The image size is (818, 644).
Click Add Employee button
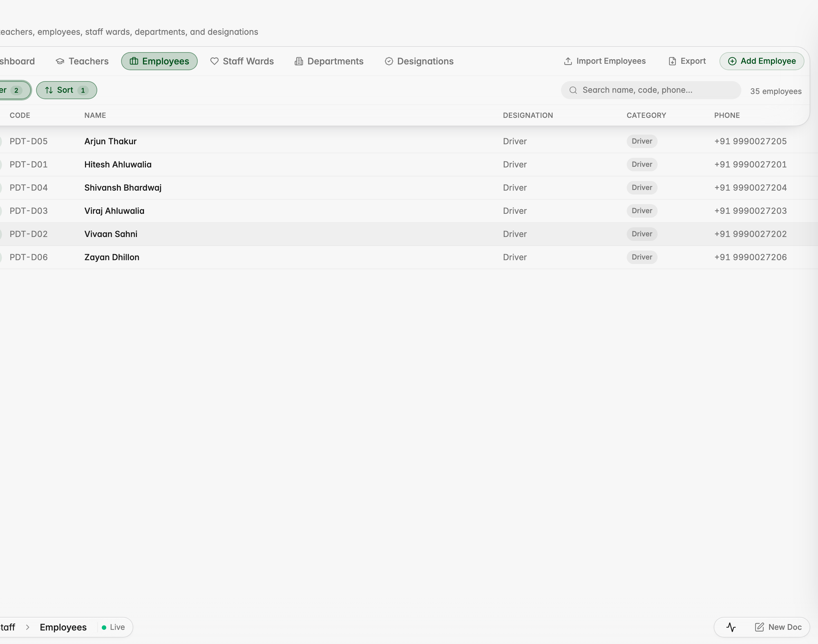coord(762,61)
